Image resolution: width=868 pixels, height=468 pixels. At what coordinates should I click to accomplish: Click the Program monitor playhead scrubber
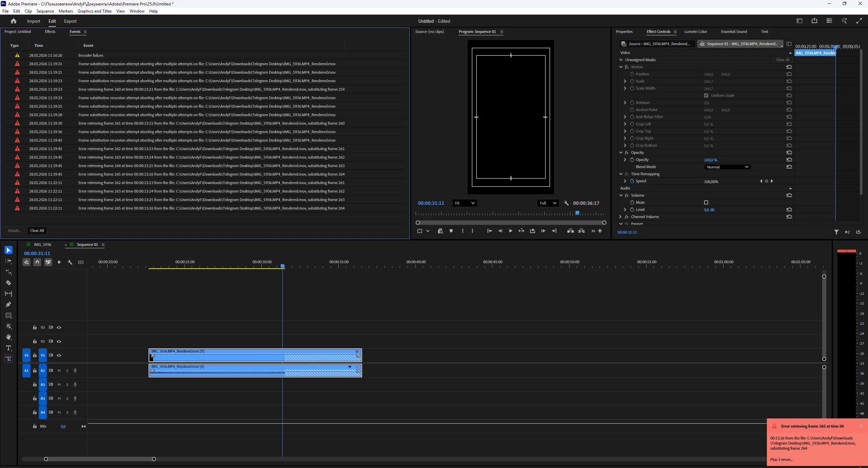point(577,213)
